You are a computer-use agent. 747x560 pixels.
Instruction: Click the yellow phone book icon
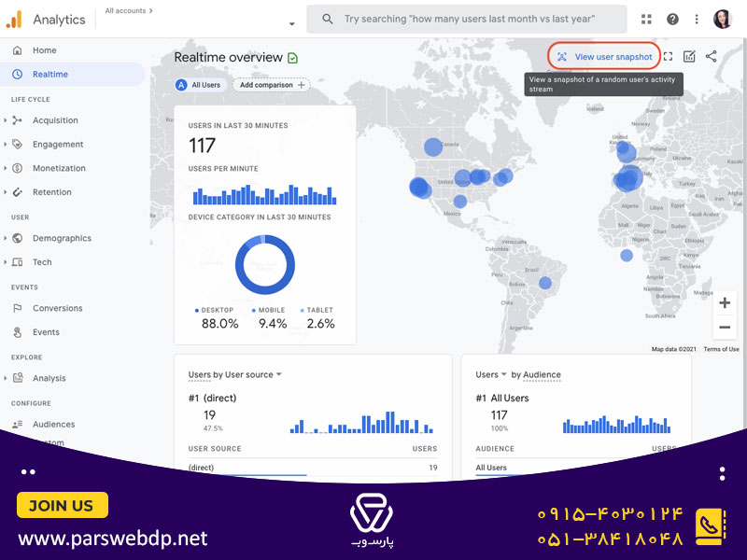pos(711,526)
